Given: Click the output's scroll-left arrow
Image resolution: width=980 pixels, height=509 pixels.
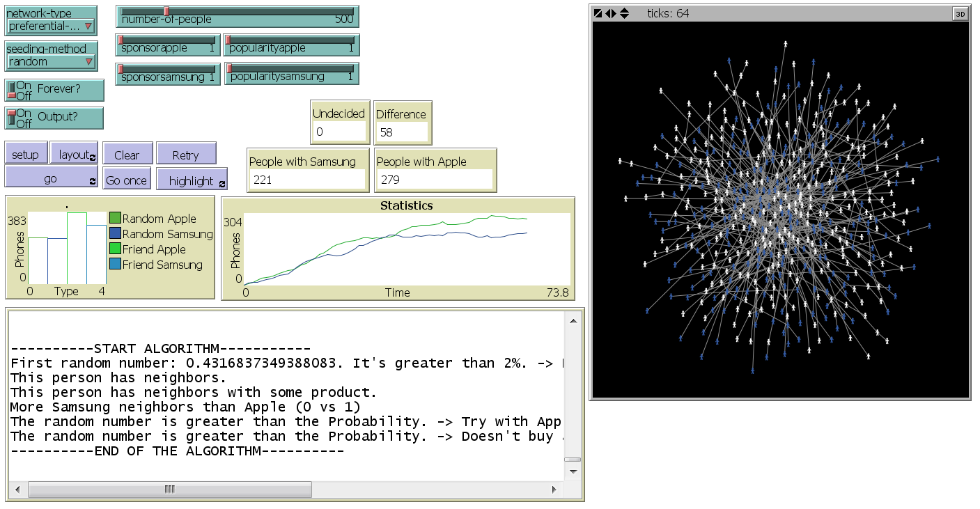Looking at the screenshot, I should click(x=18, y=490).
